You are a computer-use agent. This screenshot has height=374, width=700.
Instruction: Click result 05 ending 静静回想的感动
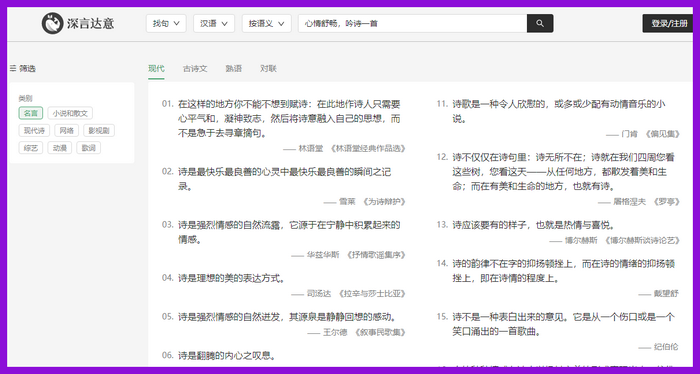coord(287,317)
